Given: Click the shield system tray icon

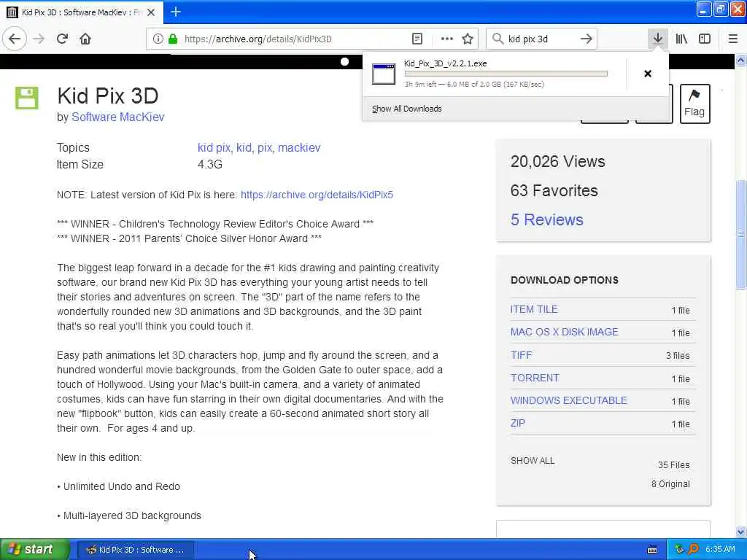Looking at the screenshot, I should click(x=679, y=550).
